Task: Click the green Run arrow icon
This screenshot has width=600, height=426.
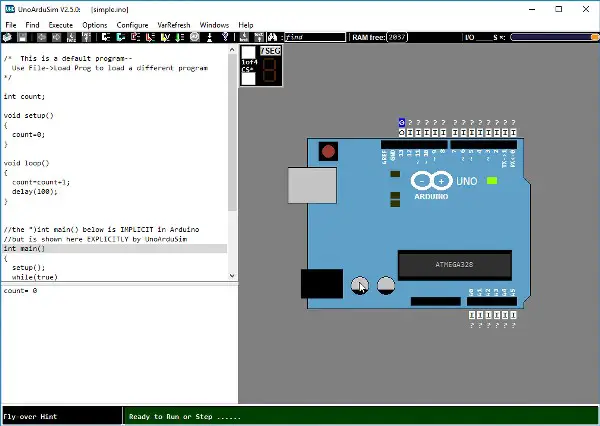Action: (179, 37)
